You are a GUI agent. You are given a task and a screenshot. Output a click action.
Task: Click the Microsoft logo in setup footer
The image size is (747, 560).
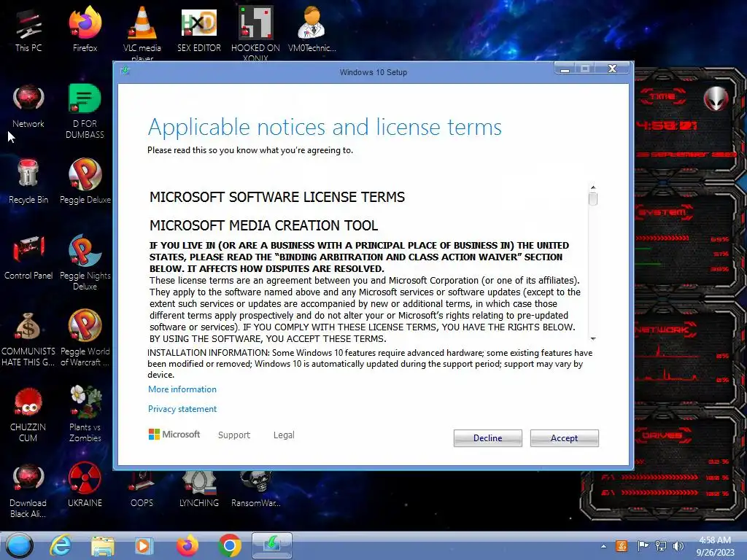tap(174, 435)
